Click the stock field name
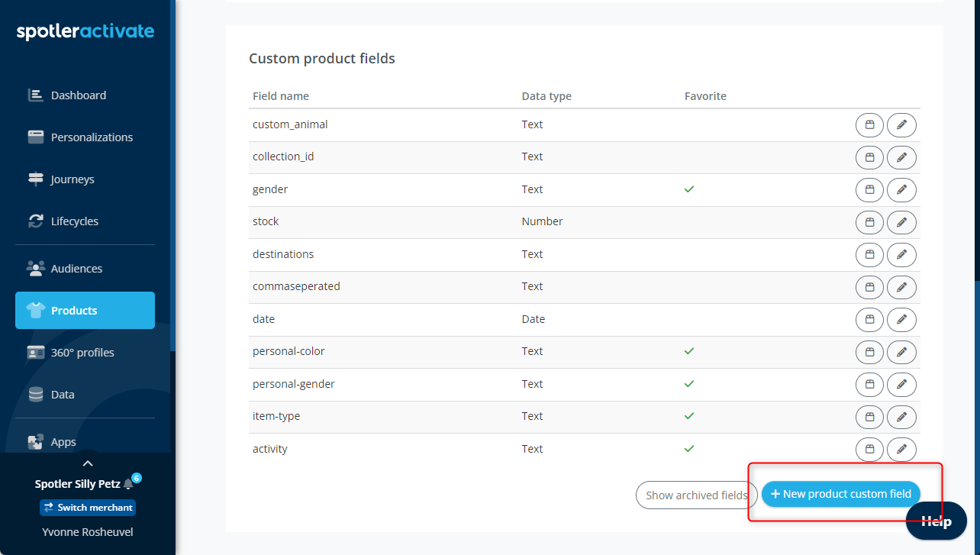This screenshot has width=980, height=555. (266, 221)
